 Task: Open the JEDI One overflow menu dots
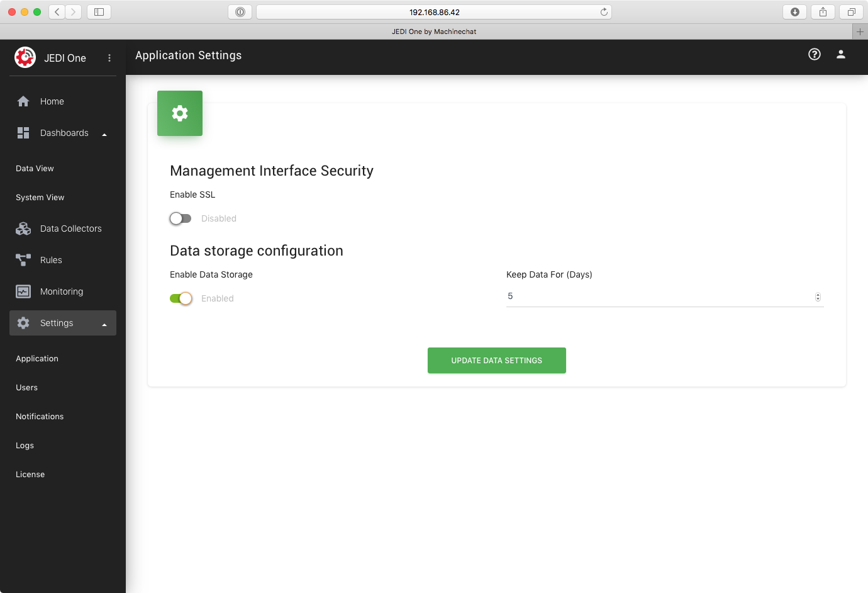click(x=109, y=58)
